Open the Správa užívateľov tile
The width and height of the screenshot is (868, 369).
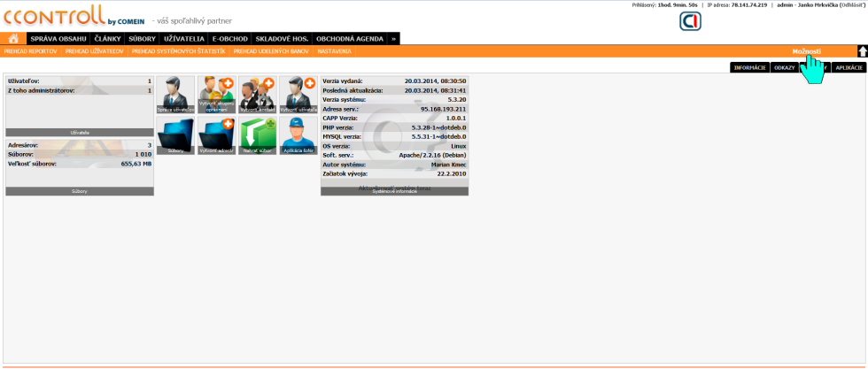pos(175,96)
